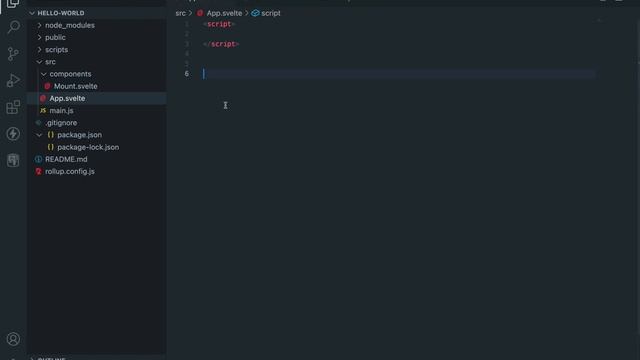640x360 pixels.
Task: Open main.js file
Action: tap(61, 111)
